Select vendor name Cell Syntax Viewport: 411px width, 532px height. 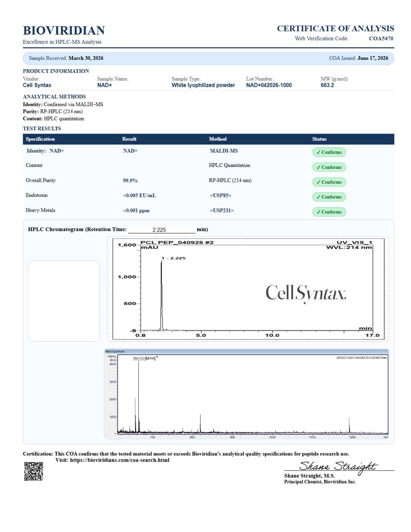coord(37,85)
